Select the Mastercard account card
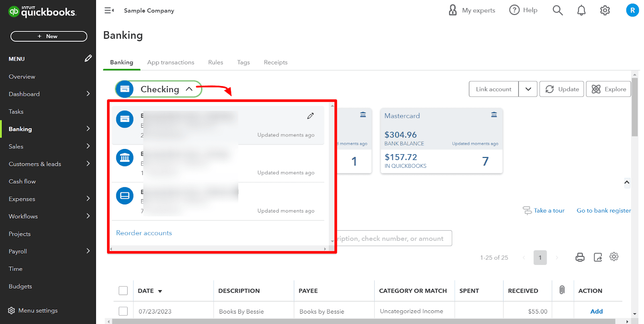This screenshot has width=644, height=324. tap(442, 141)
